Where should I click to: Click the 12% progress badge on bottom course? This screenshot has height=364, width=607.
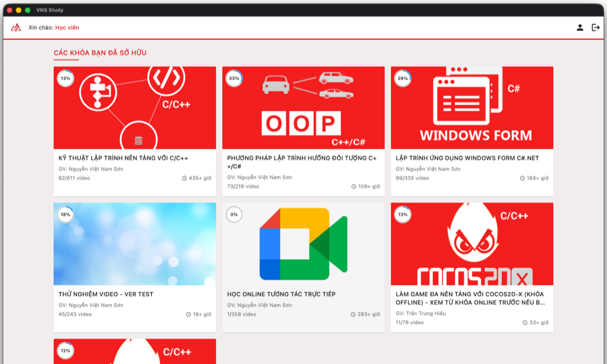click(66, 351)
